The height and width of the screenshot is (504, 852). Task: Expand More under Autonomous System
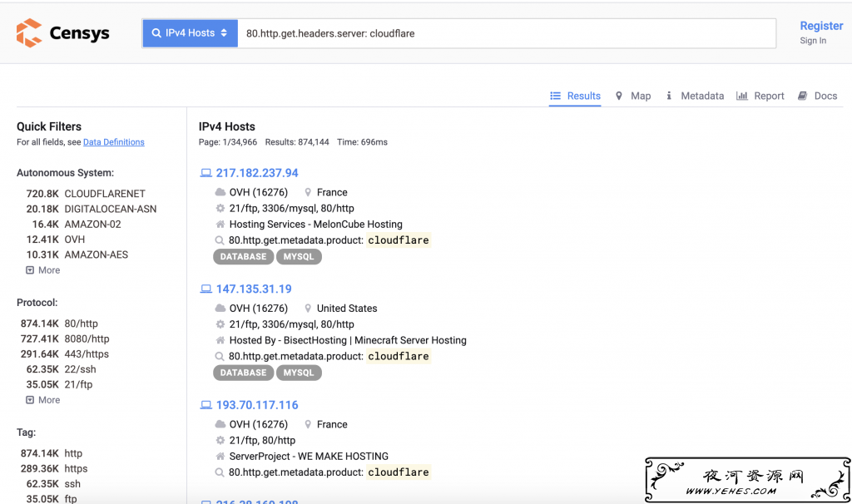43,270
